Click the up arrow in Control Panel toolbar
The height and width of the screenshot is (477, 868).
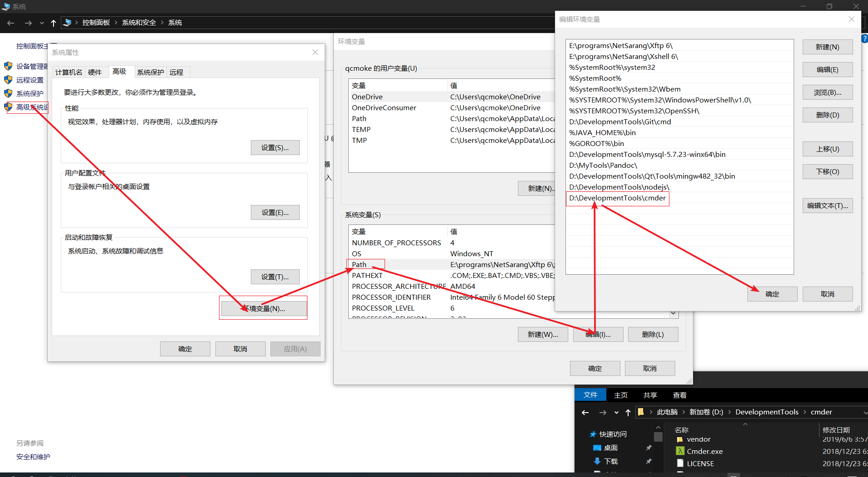coord(54,23)
